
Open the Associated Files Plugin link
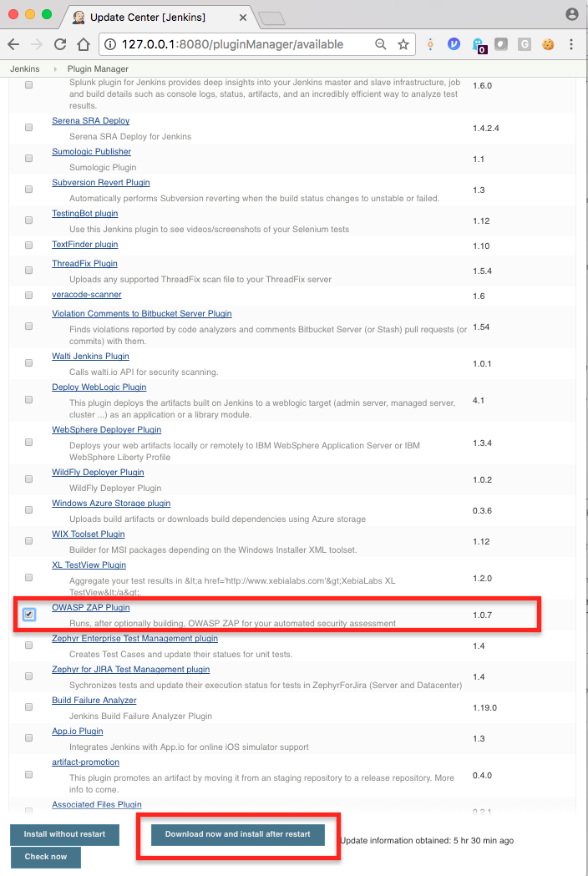[x=97, y=804]
